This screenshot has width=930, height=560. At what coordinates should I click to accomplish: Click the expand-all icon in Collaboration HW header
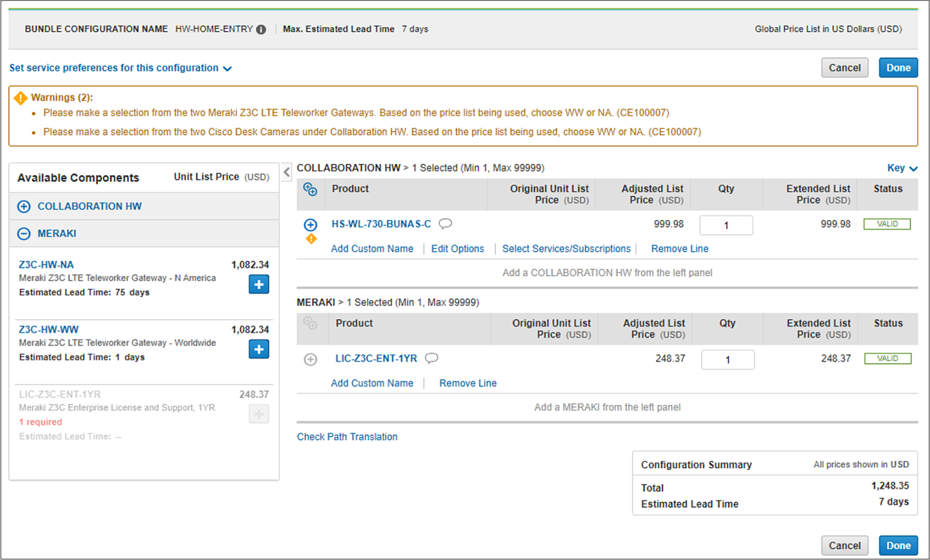pyautogui.click(x=310, y=190)
